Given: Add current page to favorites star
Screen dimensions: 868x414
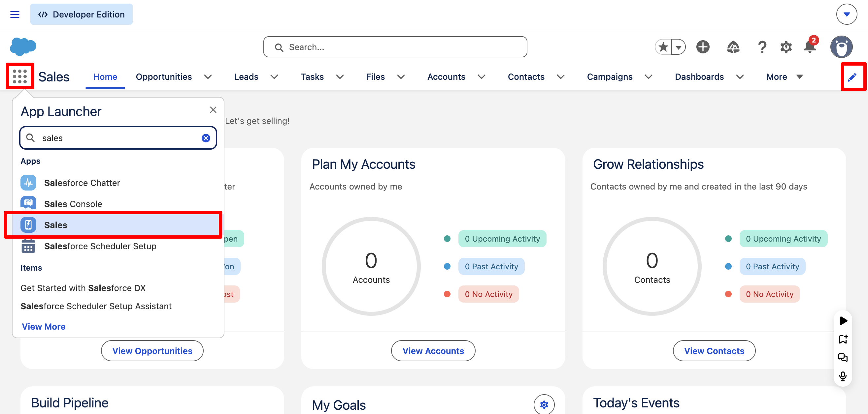Looking at the screenshot, I should (x=663, y=47).
